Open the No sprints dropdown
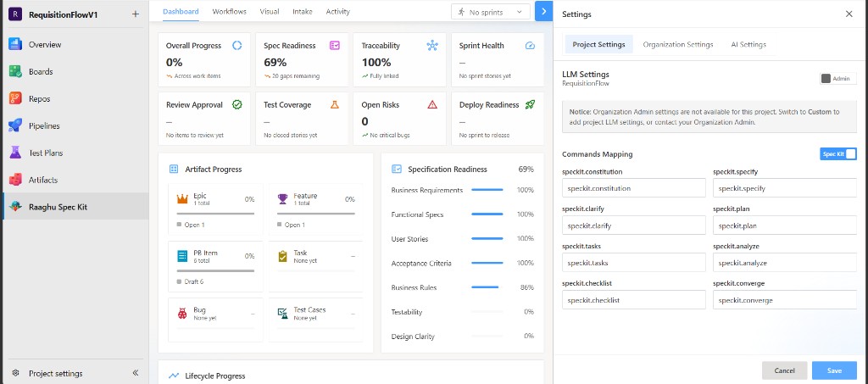Image resolution: width=868 pixels, height=384 pixels. (x=491, y=12)
